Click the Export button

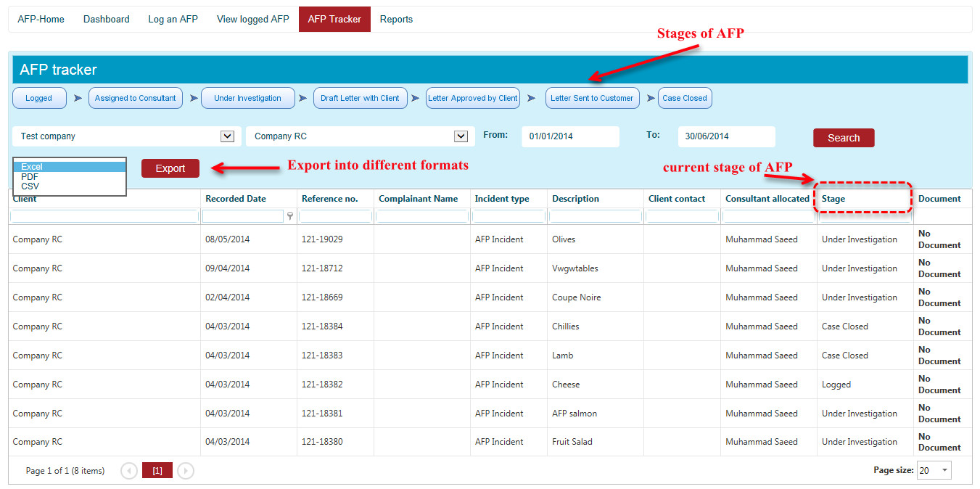[170, 168]
